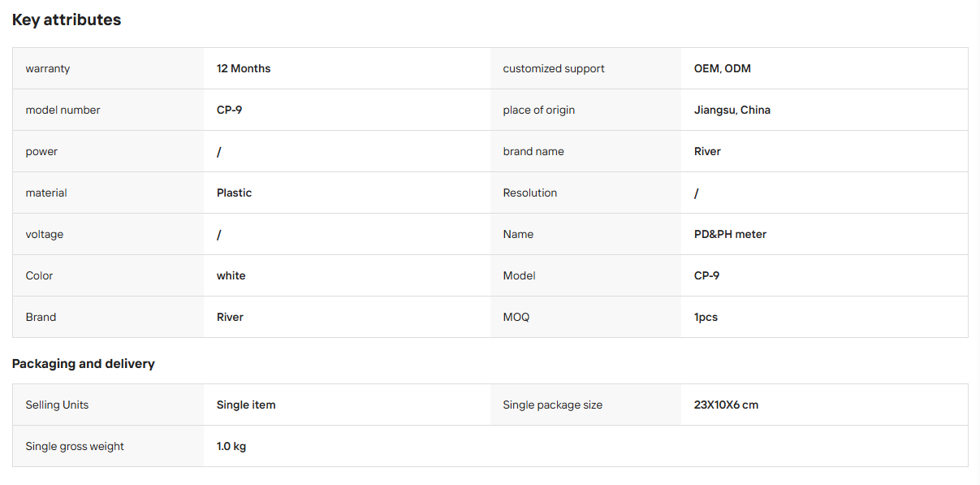This screenshot has width=980, height=485.
Task: Select the "Color" attribute label
Action: (39, 276)
